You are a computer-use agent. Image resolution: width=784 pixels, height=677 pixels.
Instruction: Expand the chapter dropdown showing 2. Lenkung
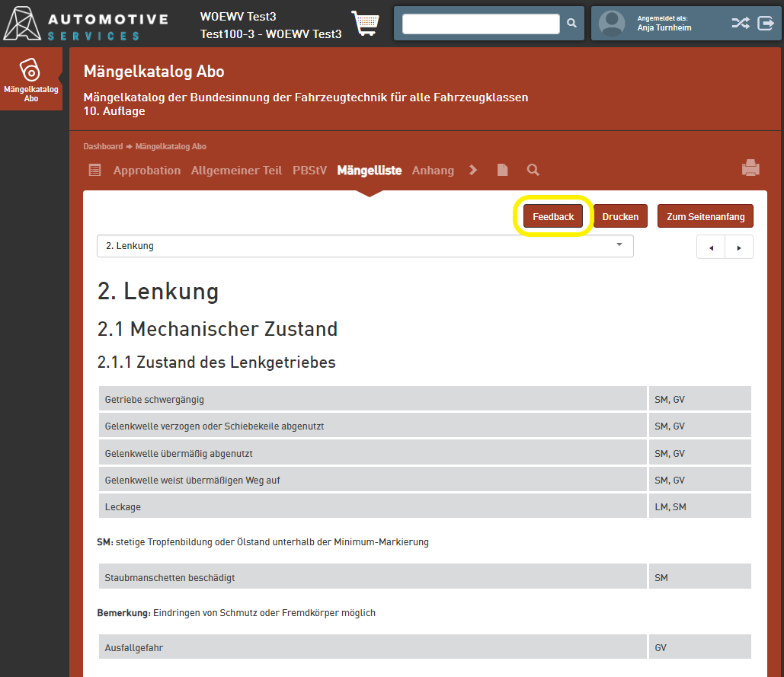click(x=365, y=246)
